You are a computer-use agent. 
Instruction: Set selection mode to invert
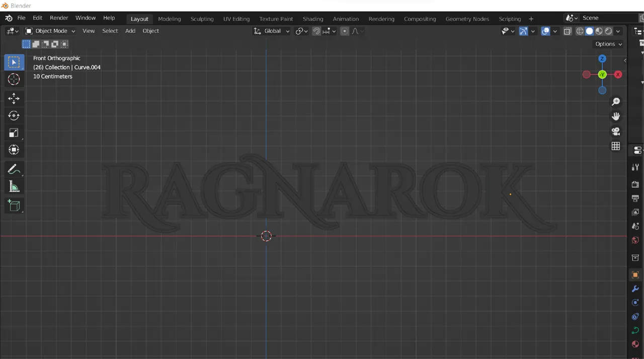pyautogui.click(x=55, y=44)
